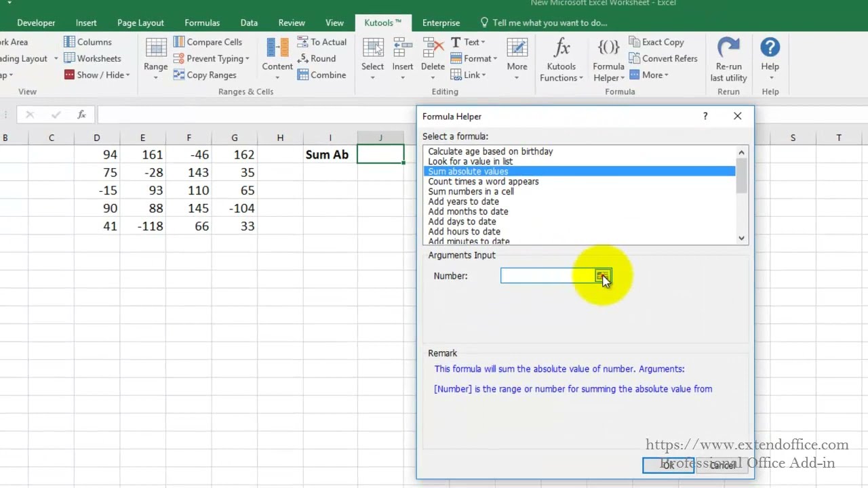Open the Formula Helper ribbon button
Screen dimensions: 868x488
(608, 60)
